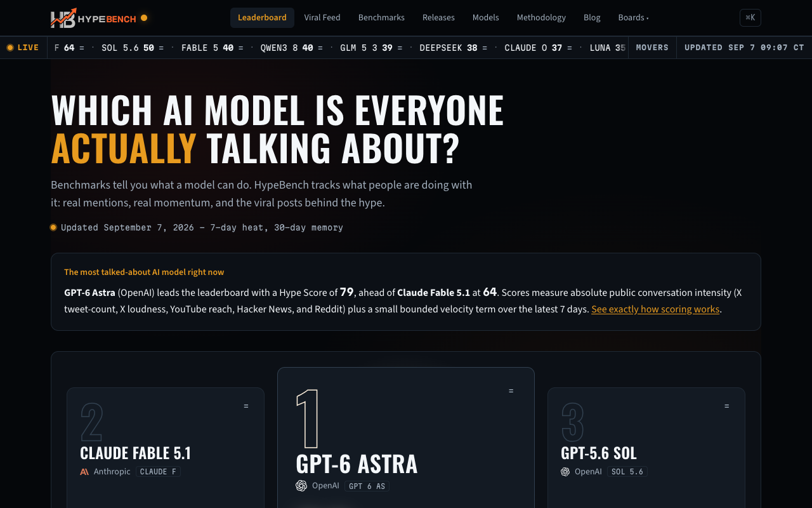
Task: Navigate to Benchmarks
Action: coord(381,18)
